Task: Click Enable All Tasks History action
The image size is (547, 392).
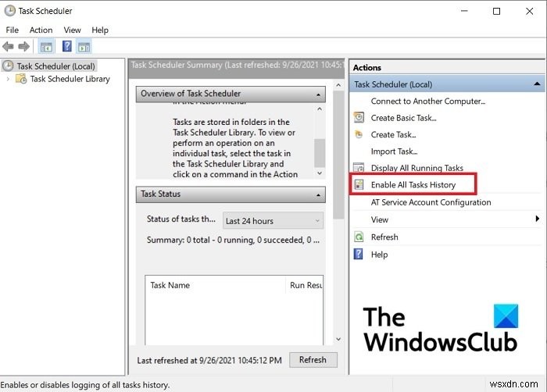Action: (413, 185)
